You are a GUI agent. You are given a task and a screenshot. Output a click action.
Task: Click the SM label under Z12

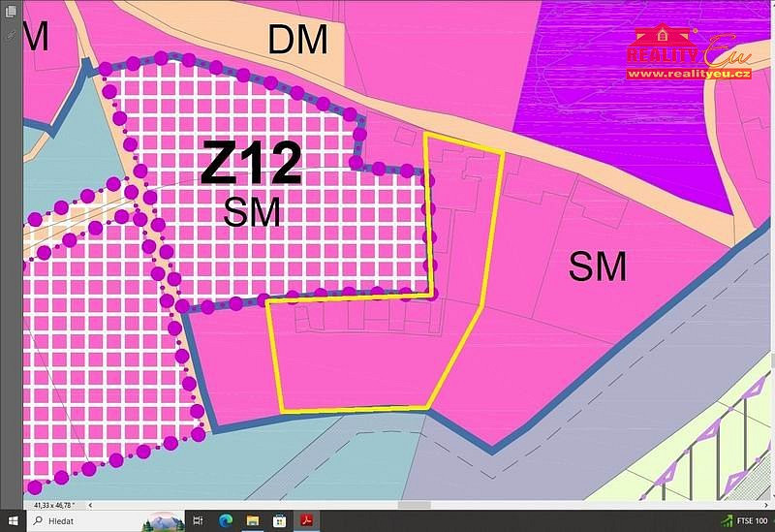tap(252, 212)
